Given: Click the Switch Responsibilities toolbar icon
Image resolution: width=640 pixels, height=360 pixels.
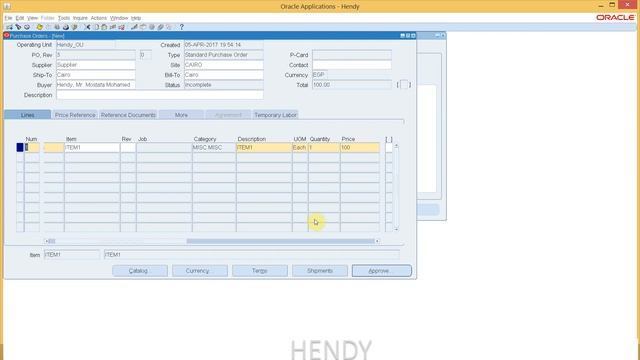Looking at the screenshot, I should tap(57, 27).
